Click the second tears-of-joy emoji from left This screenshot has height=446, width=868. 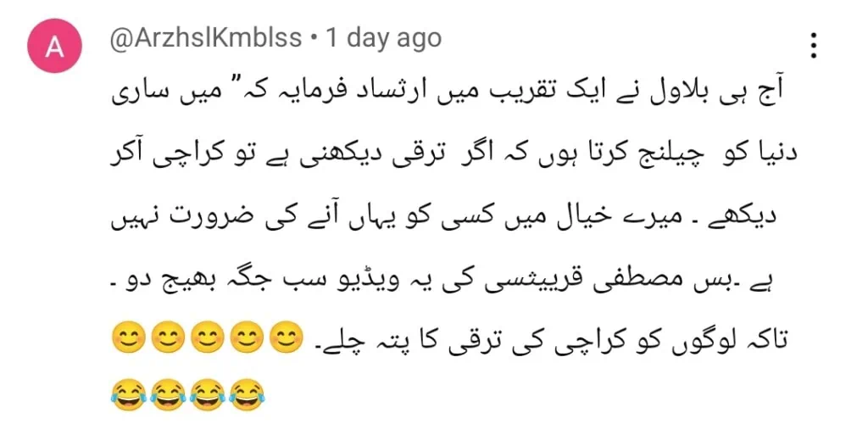tap(169, 394)
